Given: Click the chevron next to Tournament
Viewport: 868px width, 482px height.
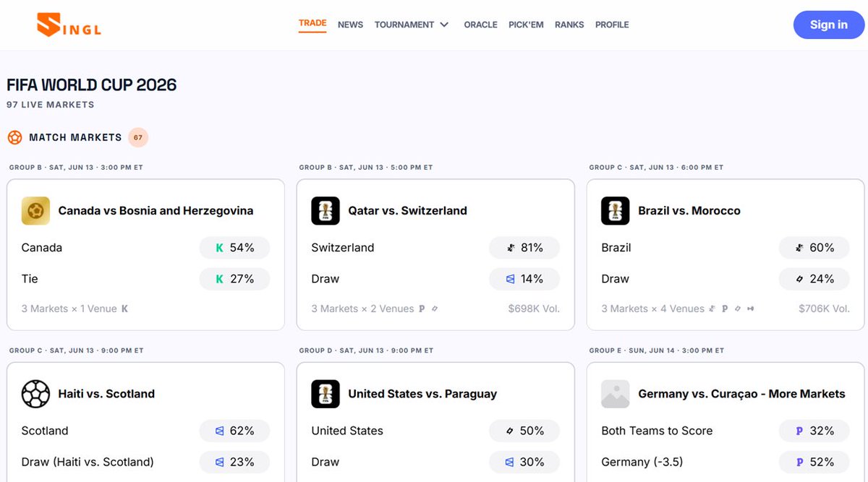Looking at the screenshot, I should click(444, 25).
